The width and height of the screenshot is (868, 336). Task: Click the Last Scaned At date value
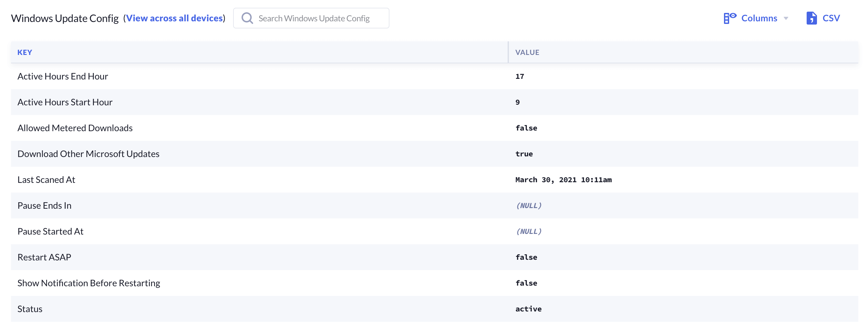[563, 180]
